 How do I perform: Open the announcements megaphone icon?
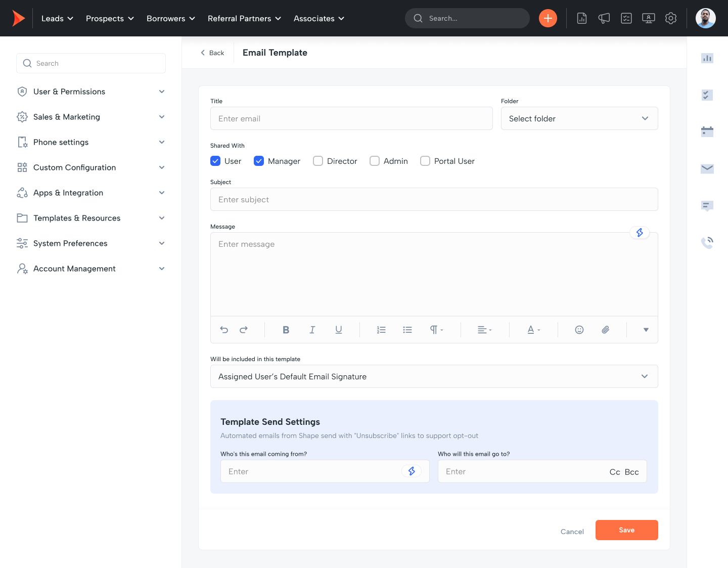(x=604, y=18)
